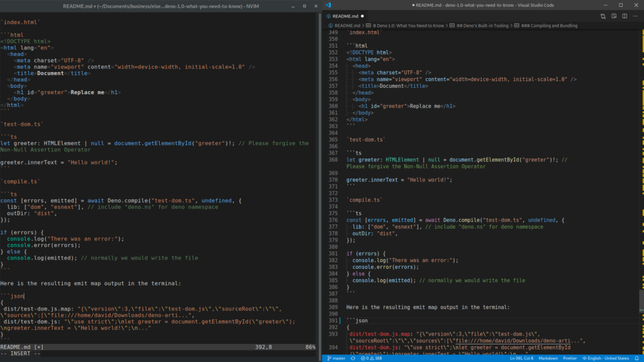The height and width of the screenshot is (362, 644).
Task: Click '`index.html`' text in NVIM window
Action: tap(20, 22)
